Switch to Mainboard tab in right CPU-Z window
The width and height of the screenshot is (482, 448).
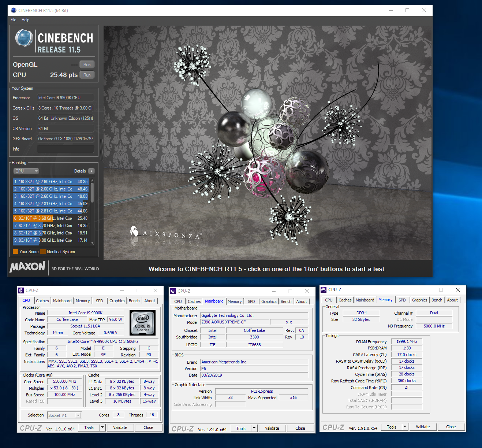(x=365, y=300)
